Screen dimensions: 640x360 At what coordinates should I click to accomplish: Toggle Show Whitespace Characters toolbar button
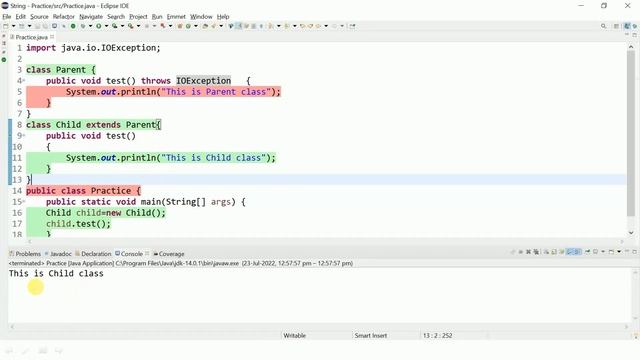point(261,26)
